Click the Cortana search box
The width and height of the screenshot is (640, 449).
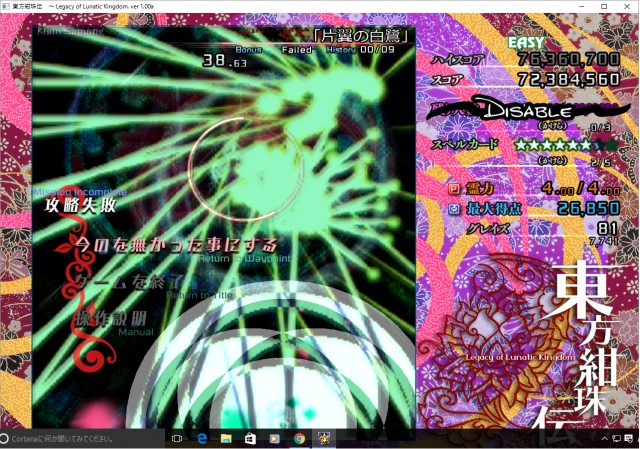point(82,439)
